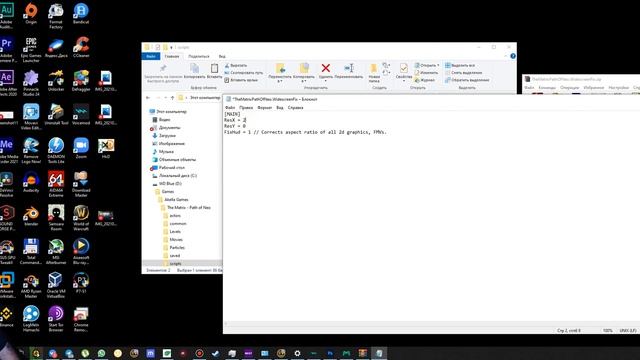Expand the Удалить dropdown arrow below the red X
This screenshot has height=360, width=640.
click(326, 81)
